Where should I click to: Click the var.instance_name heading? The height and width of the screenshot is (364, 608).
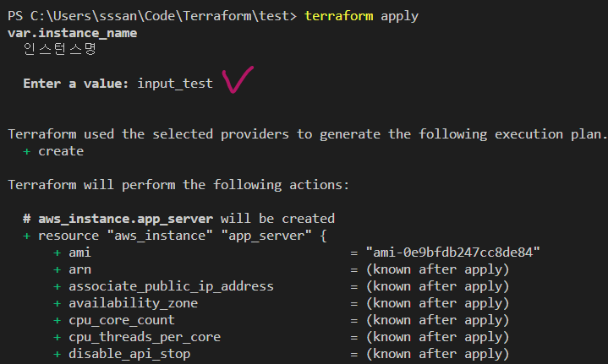point(72,33)
